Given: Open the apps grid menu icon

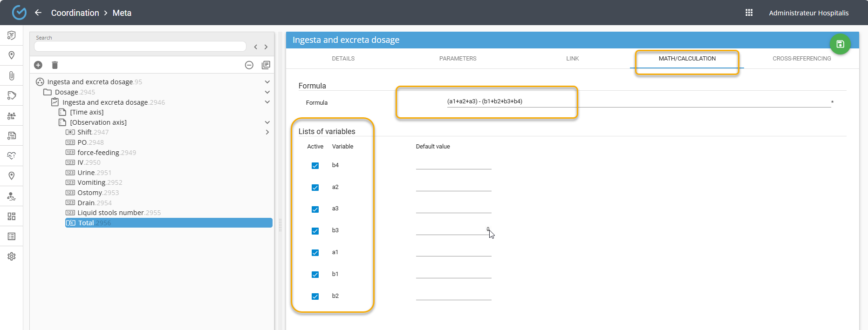Looking at the screenshot, I should coord(749,13).
